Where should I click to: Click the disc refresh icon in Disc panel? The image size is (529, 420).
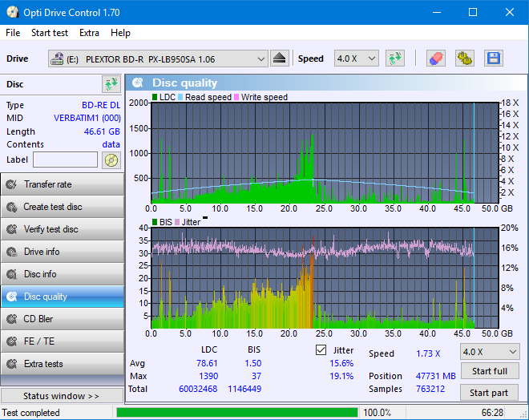(111, 84)
